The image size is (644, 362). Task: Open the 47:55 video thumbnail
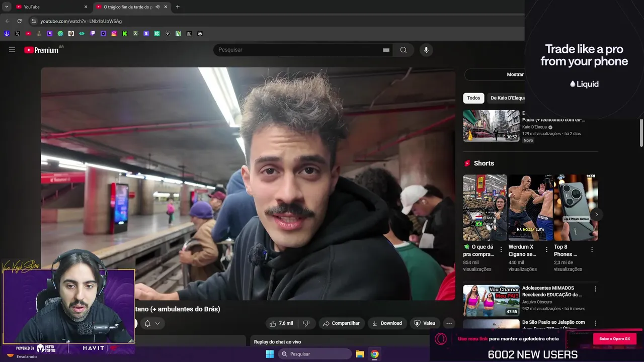click(491, 301)
